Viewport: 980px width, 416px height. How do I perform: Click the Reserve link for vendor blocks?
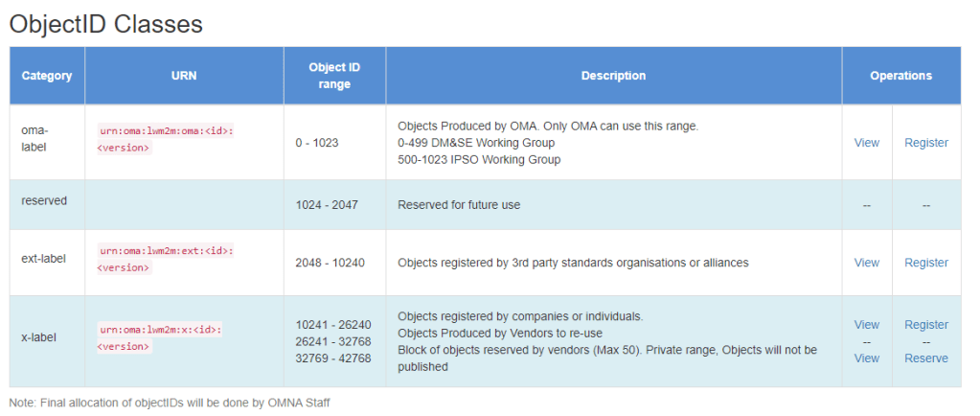[x=925, y=358]
